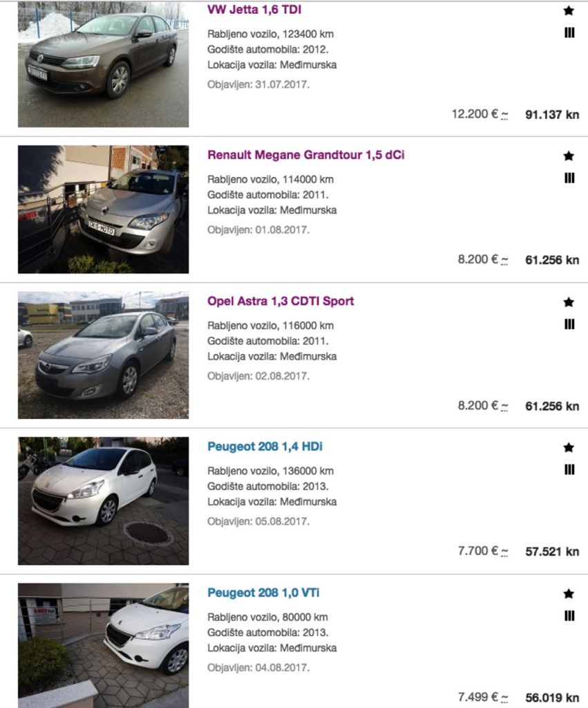Click the 7.700 € price approximation symbol
This screenshot has width=588, height=708.
click(x=505, y=552)
